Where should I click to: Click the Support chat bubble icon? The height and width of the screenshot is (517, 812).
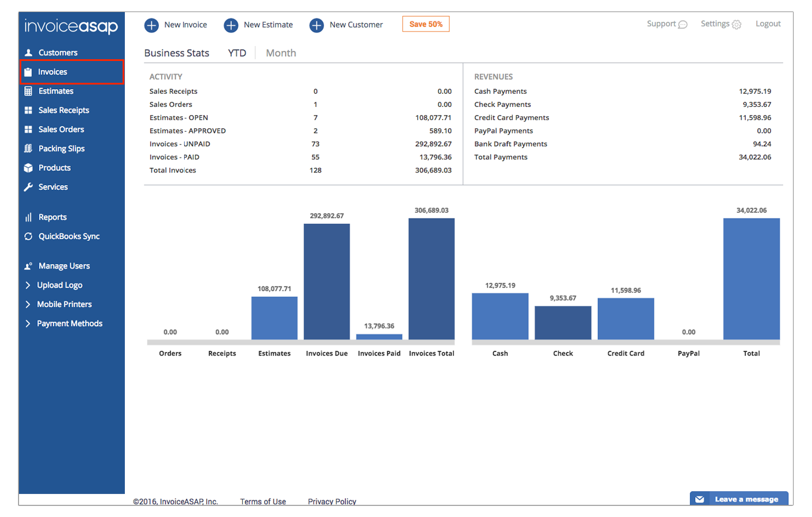[683, 25]
